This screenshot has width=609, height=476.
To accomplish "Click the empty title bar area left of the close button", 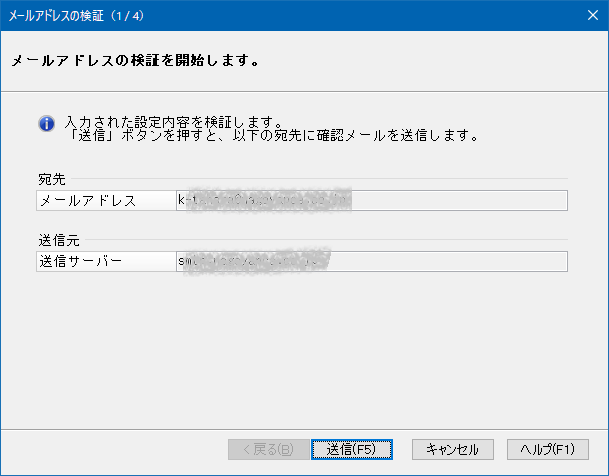I will click(x=400, y=14).
